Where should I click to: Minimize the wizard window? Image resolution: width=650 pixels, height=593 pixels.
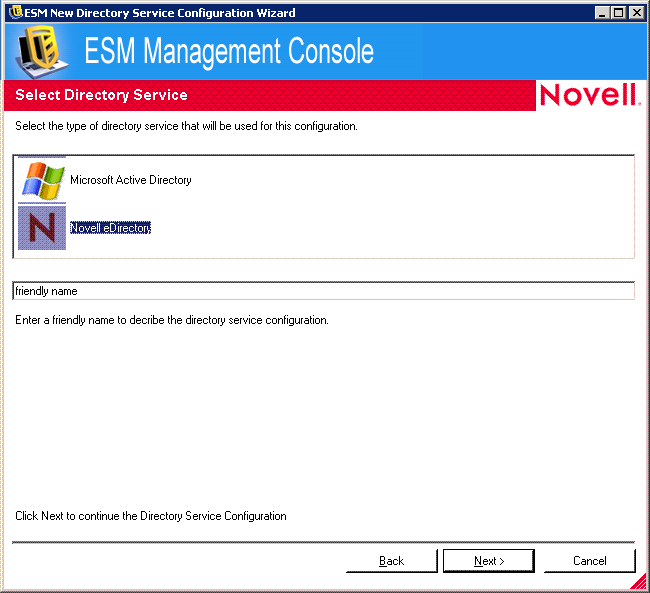pos(602,13)
